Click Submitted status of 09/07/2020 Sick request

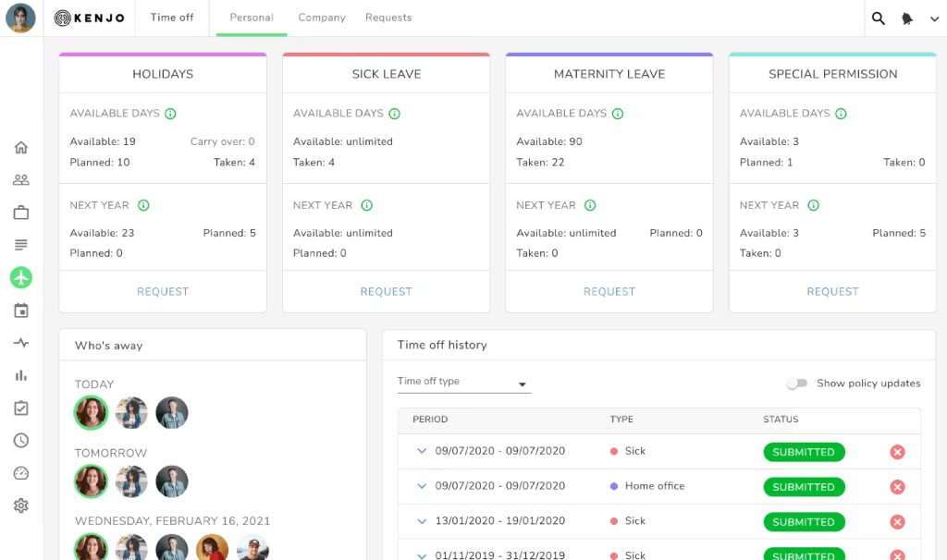point(804,452)
